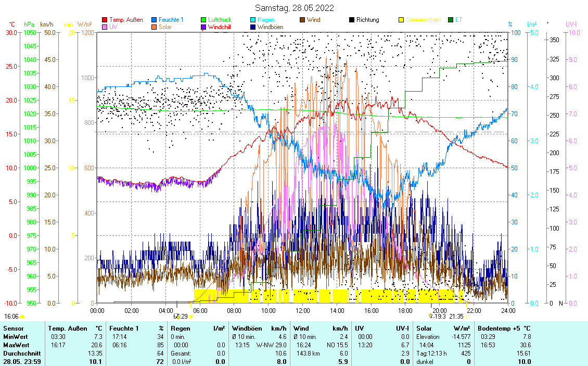Viewport: 588px width, 366px height.
Task: Click the '28.05. 23:59' timestamp row label
Action: click(x=22, y=362)
